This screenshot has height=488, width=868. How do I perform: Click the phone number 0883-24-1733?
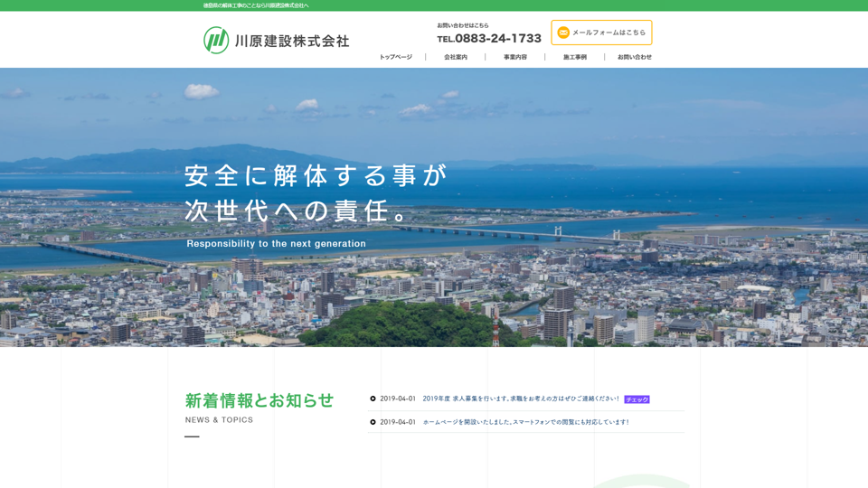[497, 39]
